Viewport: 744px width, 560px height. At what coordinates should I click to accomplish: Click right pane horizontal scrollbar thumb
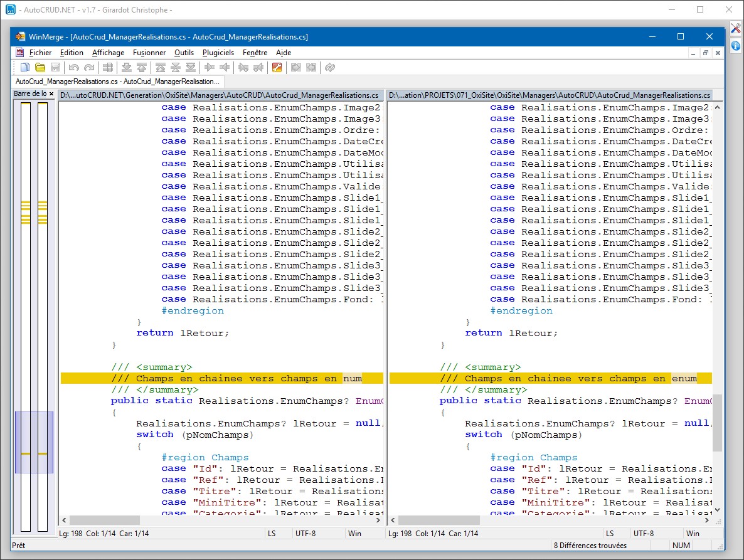[x=439, y=520]
